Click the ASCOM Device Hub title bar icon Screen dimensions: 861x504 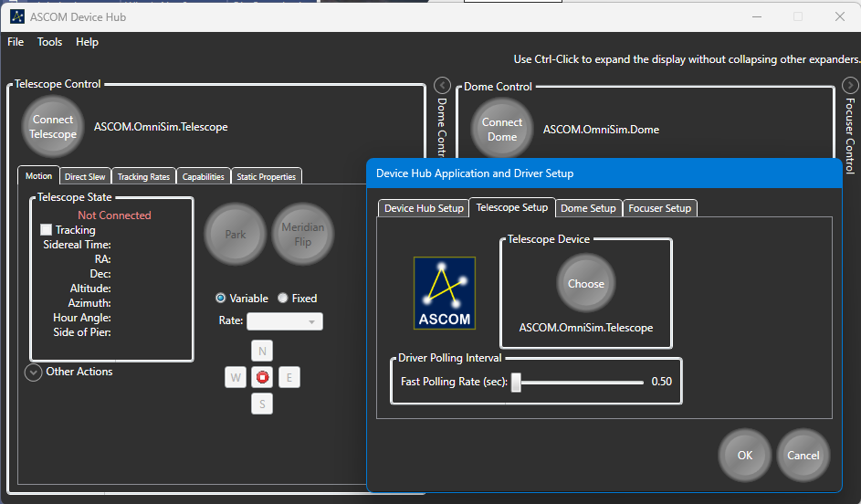point(17,17)
